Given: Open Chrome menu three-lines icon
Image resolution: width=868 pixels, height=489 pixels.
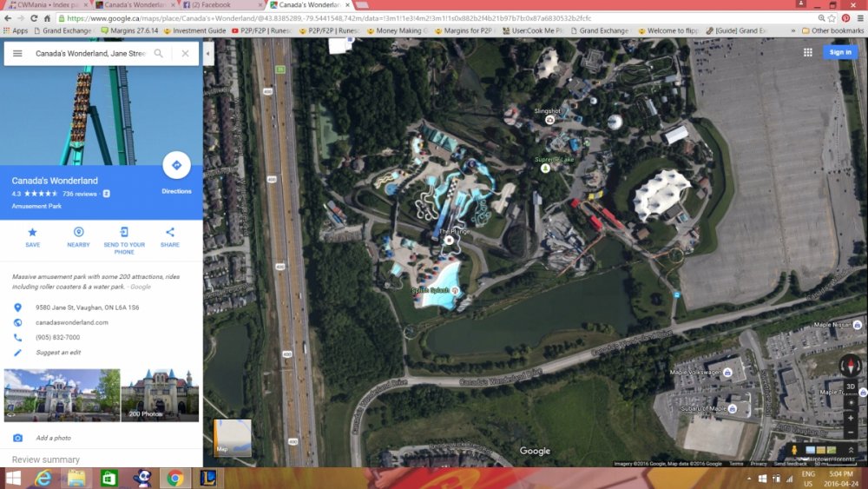Looking at the screenshot, I should (x=860, y=18).
